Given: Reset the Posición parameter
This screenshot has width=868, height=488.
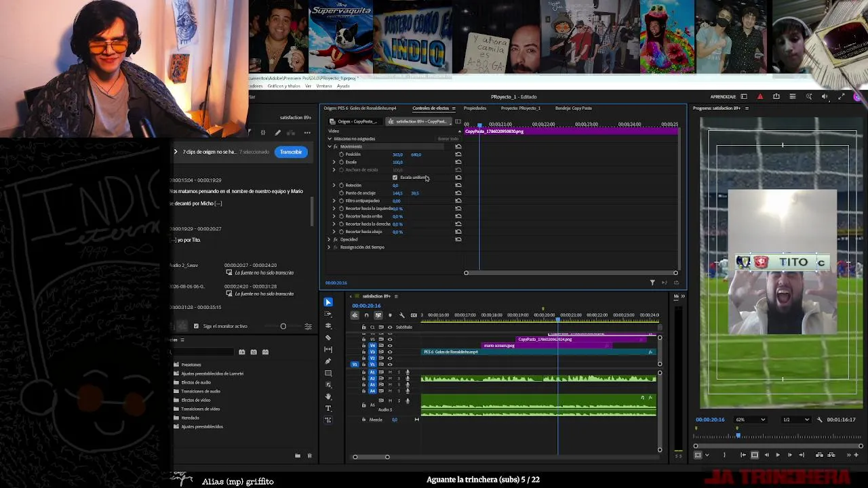Looking at the screenshot, I should tap(458, 155).
